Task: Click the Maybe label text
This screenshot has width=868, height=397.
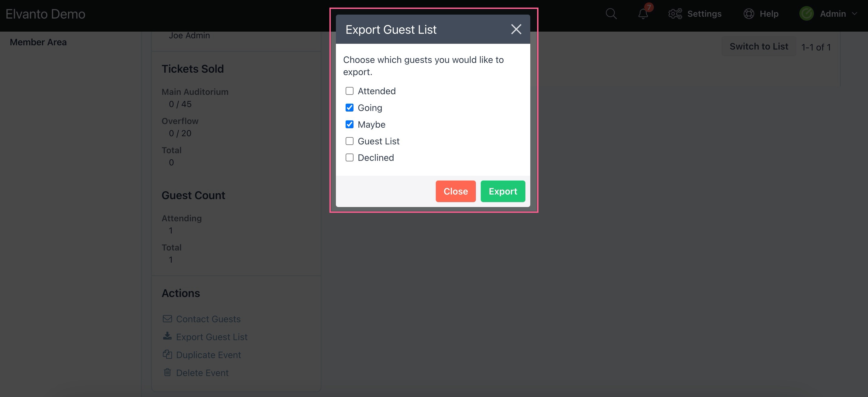Action: coord(371,125)
